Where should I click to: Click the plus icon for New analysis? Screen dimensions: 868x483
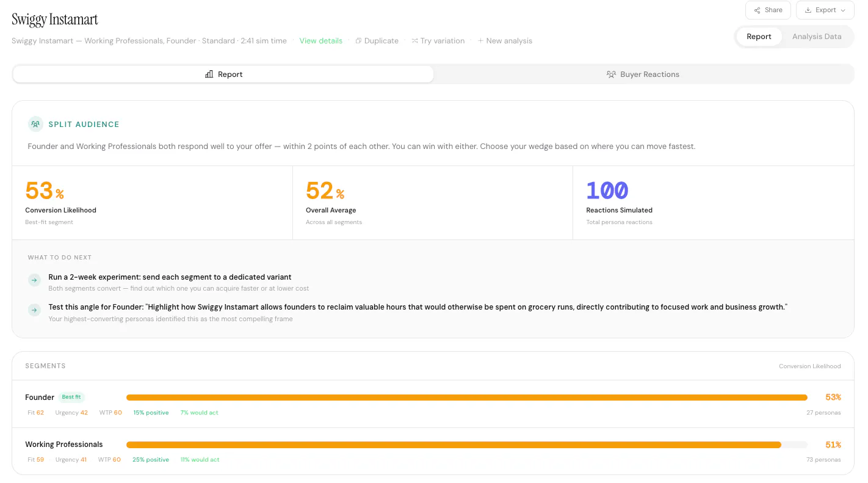click(x=480, y=41)
